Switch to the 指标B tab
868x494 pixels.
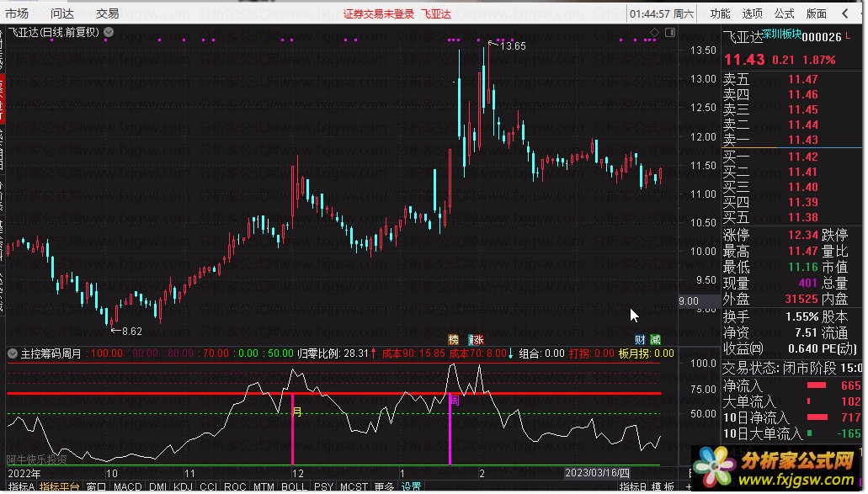tap(633, 487)
